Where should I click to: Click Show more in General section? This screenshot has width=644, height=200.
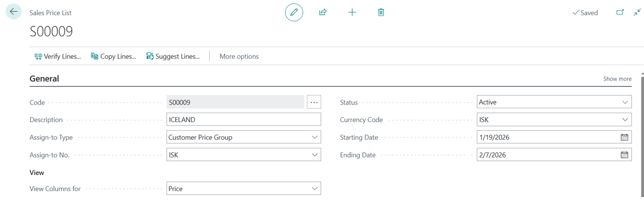617,79
